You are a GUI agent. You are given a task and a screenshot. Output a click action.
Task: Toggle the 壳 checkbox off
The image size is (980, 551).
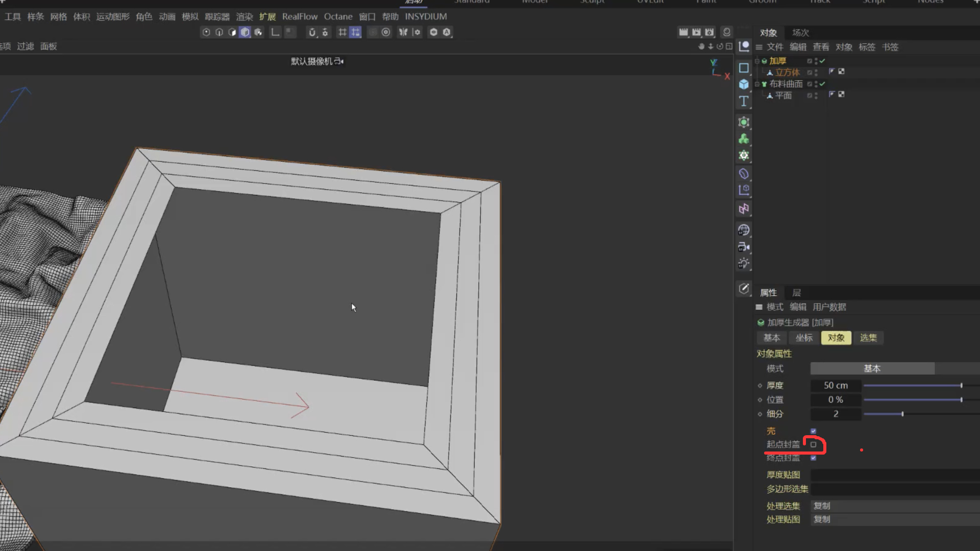[x=813, y=431]
